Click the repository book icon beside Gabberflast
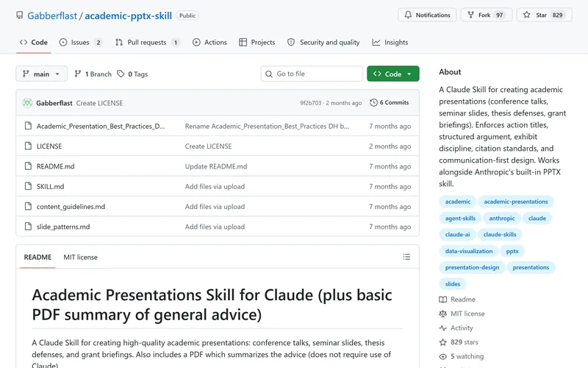Viewport: 588px width, 368px height. (20, 15)
